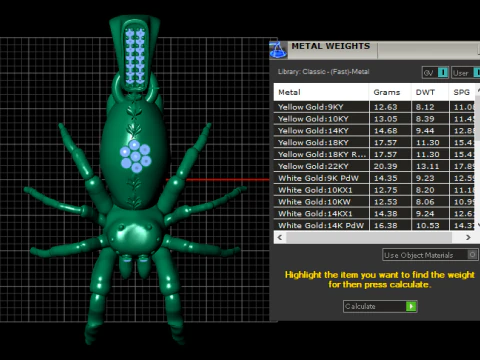Select White Gold:10KW row
Viewport: 480px width, 360px height.
point(374,202)
